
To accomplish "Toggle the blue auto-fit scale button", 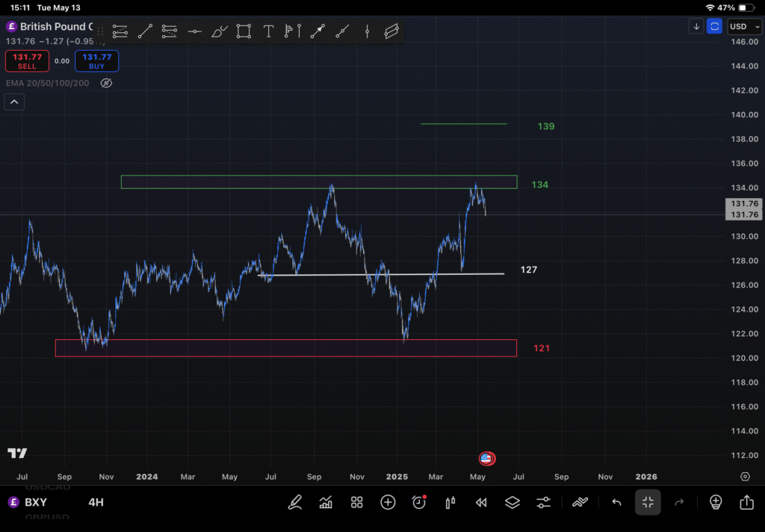I will 715,26.
